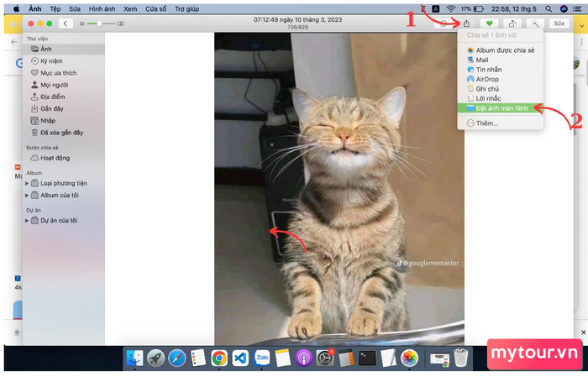Click the Siri icon in menu bar
This screenshot has height=377, width=588.
[564, 9]
